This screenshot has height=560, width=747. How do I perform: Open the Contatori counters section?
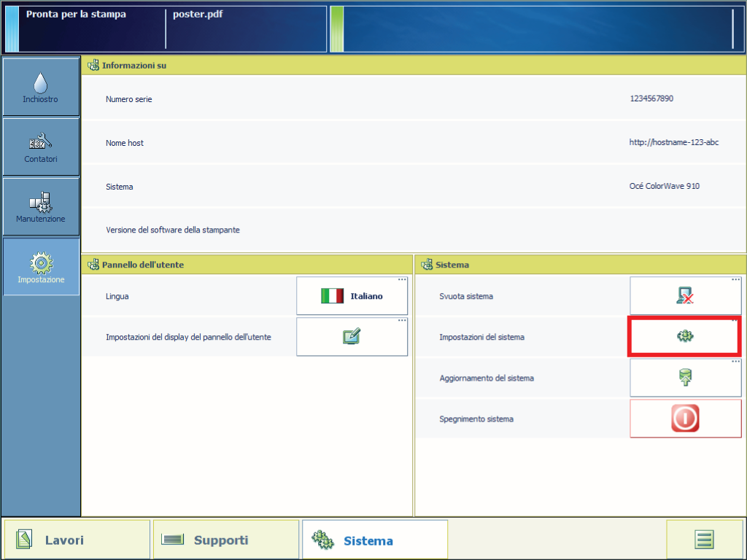coord(41,146)
